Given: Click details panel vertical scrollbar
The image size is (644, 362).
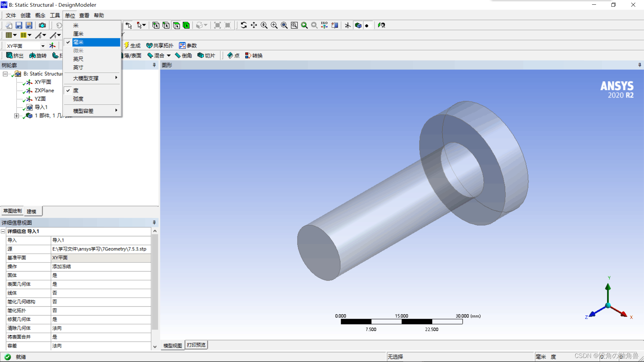Looking at the screenshot, I should (155, 282).
